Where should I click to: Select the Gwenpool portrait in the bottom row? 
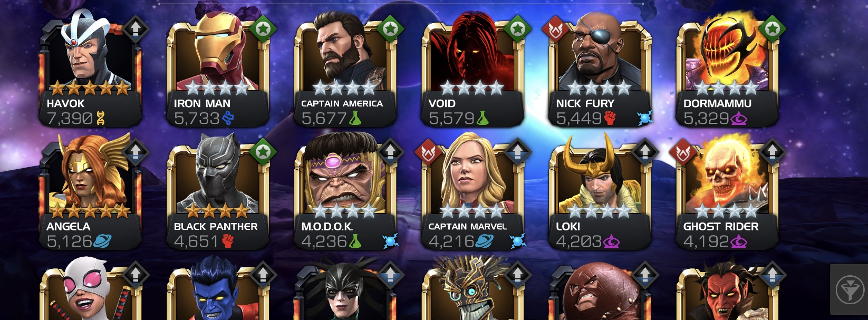coord(91,290)
